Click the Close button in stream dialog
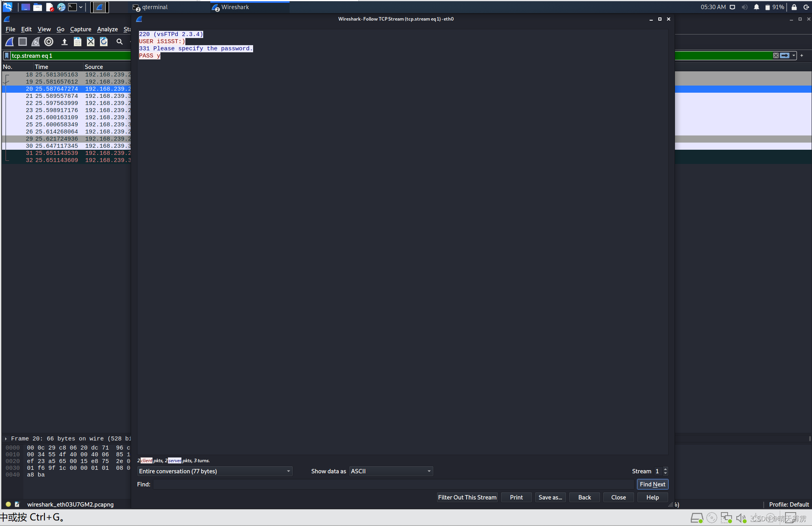This screenshot has width=812, height=526. pos(618,497)
